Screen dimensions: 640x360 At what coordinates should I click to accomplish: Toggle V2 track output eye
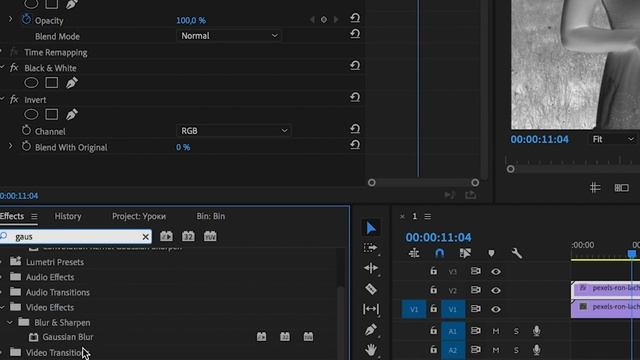tap(496, 290)
